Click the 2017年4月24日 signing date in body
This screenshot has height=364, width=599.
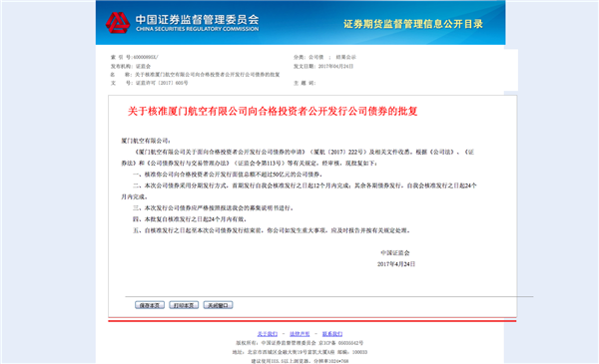[x=396, y=264]
